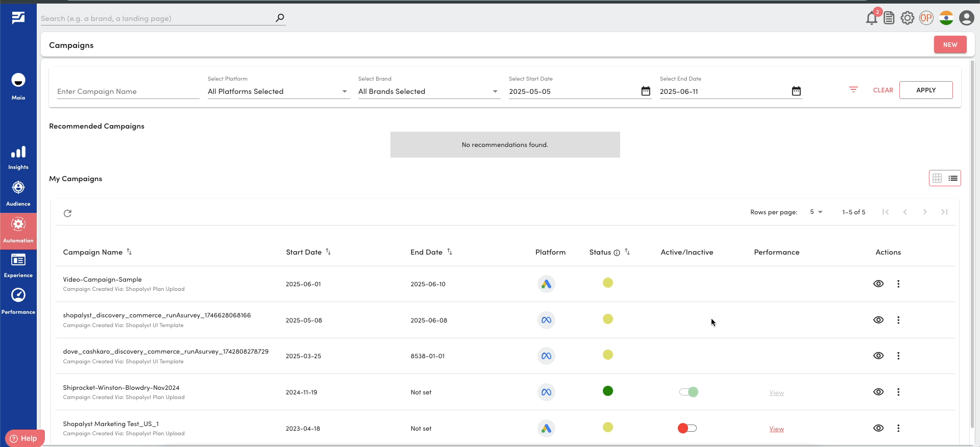The image size is (980, 447).
Task: Open the Performance section in sidebar
Action: tap(18, 301)
